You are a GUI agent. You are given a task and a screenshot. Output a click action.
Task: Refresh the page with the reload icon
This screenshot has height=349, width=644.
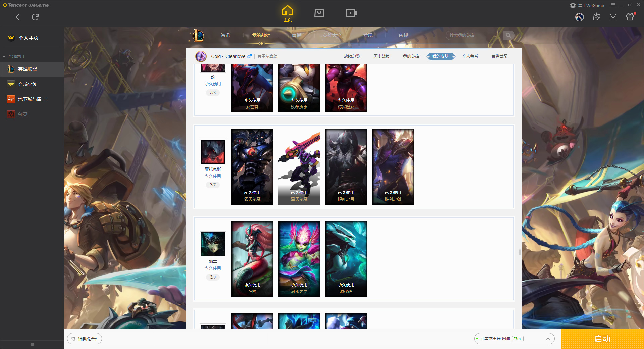point(35,17)
